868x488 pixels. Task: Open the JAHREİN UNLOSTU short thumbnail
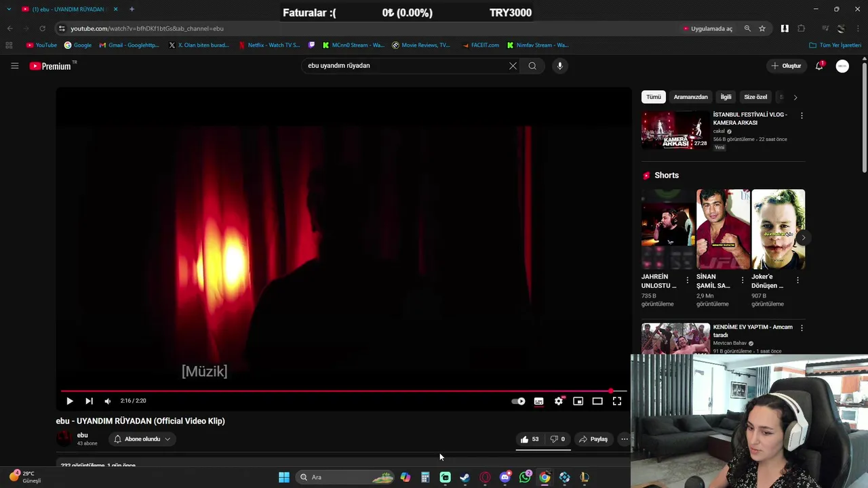point(668,229)
